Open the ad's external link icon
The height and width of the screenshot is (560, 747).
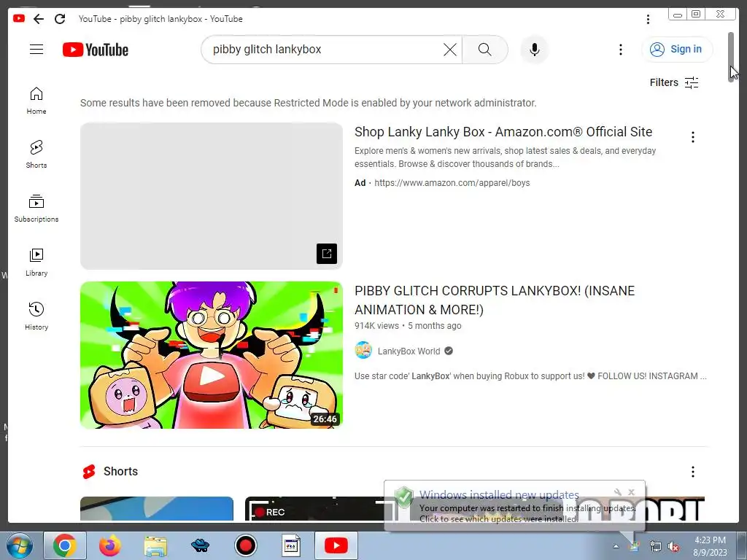(x=327, y=254)
